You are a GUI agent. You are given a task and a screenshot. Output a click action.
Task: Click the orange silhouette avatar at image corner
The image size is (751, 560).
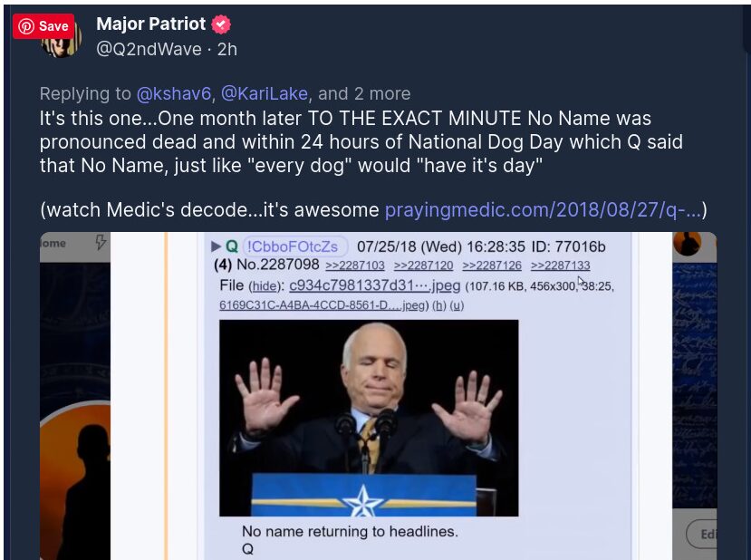click(687, 244)
